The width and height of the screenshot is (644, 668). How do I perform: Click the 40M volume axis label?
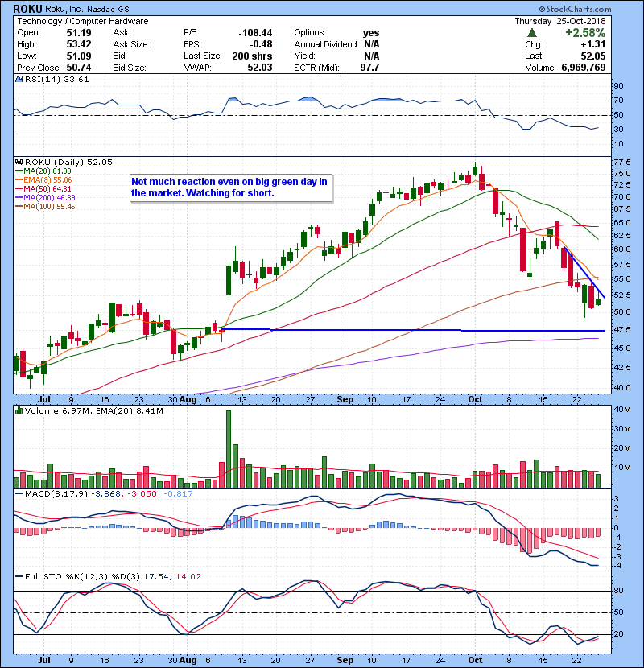[x=621, y=410]
